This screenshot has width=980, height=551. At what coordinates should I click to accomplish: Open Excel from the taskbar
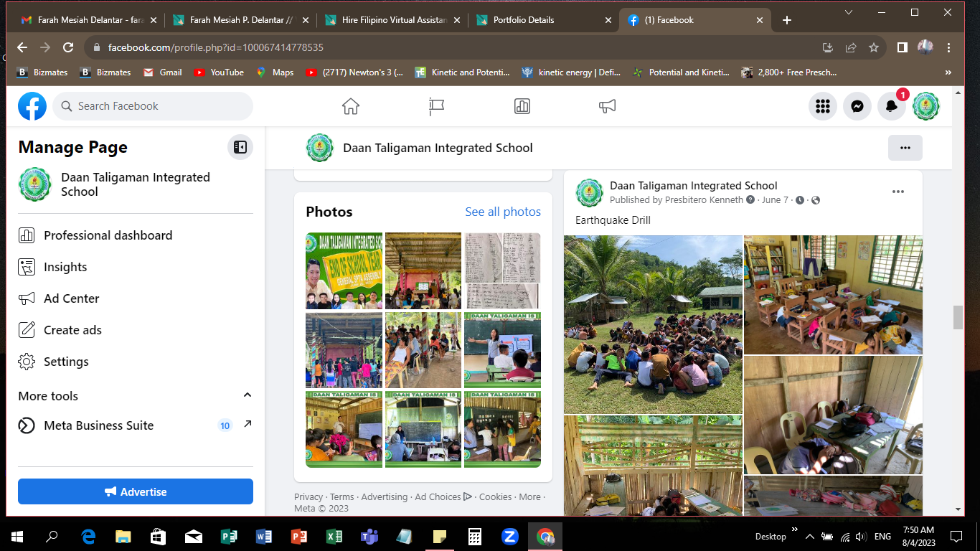pos(334,536)
